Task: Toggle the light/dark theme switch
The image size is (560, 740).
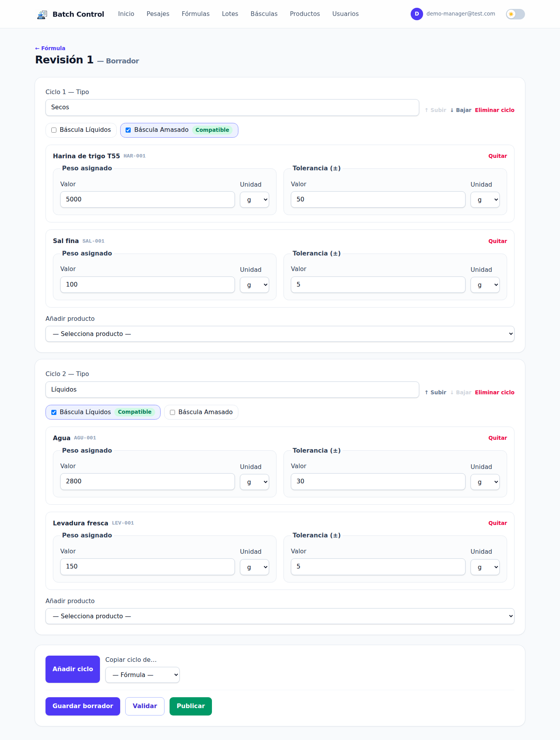Action: click(515, 14)
